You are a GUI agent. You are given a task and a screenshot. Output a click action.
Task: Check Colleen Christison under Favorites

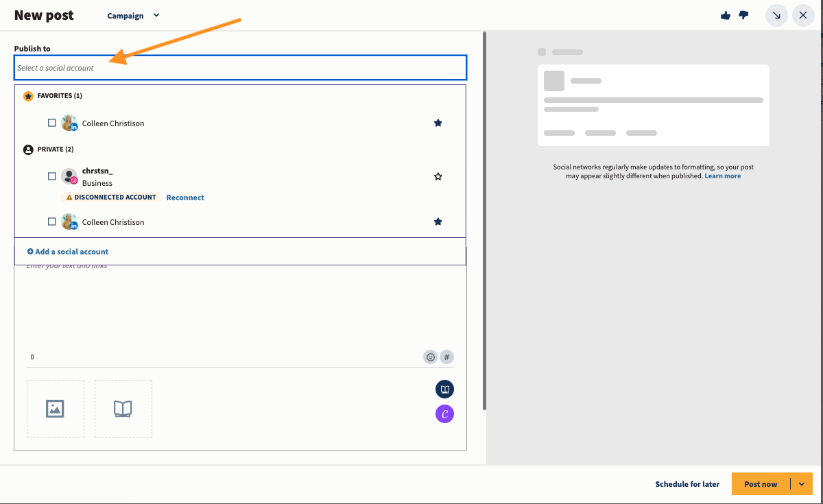[52, 123]
